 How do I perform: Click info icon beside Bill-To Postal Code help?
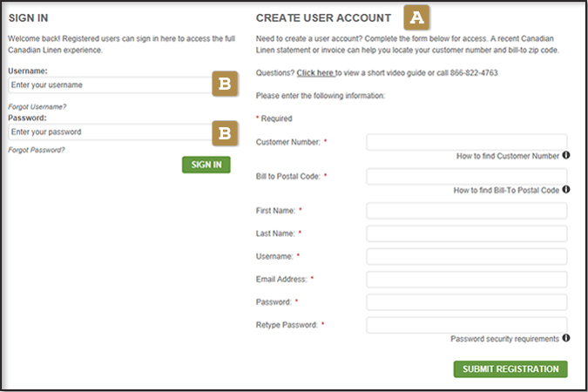[566, 189]
